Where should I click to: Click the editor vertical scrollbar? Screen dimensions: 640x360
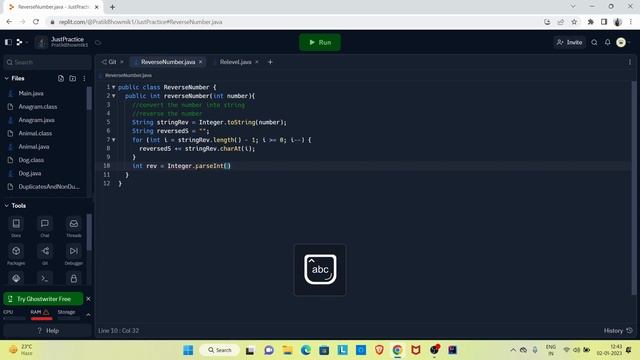pyautogui.click(x=634, y=188)
